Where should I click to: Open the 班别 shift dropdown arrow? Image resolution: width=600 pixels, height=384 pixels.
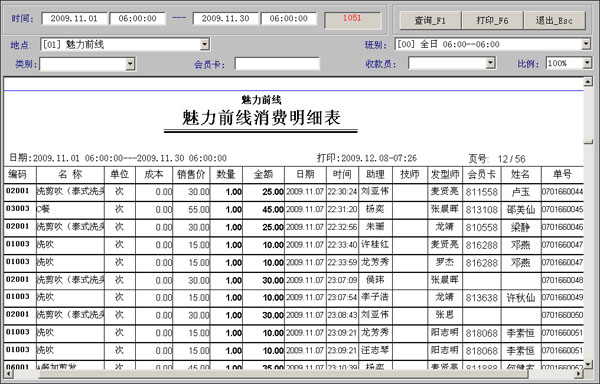[x=586, y=44]
